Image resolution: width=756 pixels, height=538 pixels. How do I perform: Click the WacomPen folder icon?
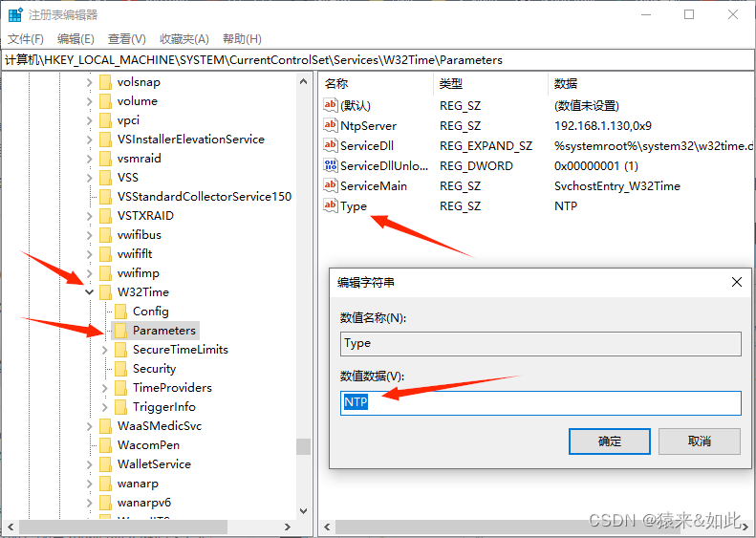coord(105,445)
